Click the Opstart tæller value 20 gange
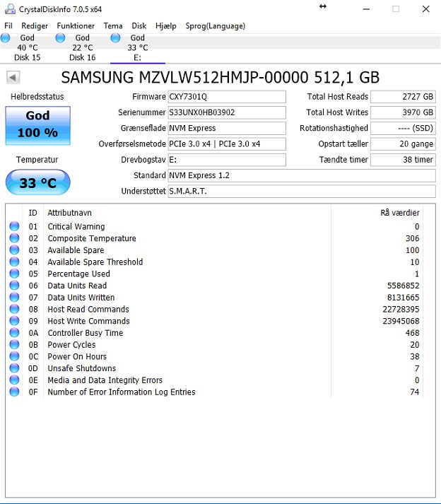 [x=403, y=144]
